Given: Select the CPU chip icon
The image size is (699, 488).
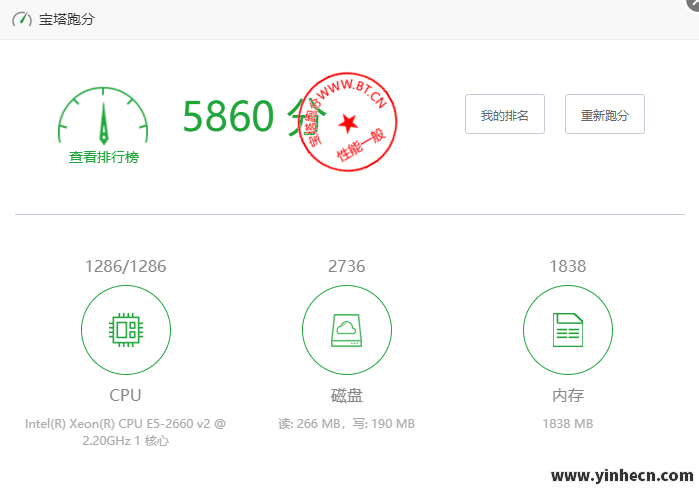Looking at the screenshot, I should (x=126, y=330).
